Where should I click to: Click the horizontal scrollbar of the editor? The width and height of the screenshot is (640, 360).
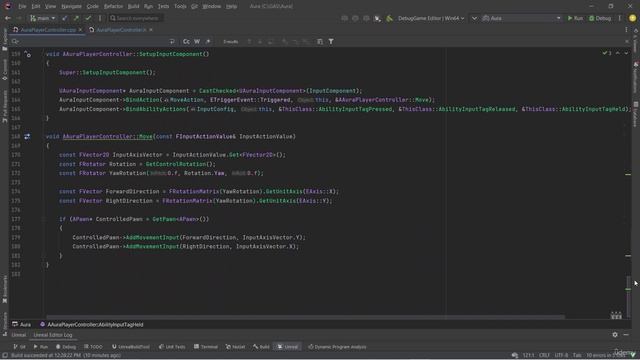pos(305,317)
